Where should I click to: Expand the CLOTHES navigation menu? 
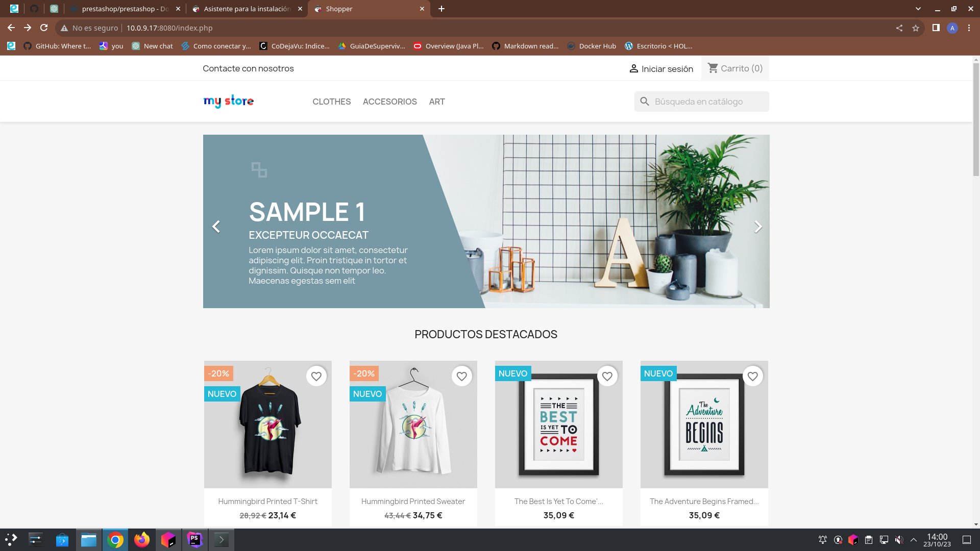tap(331, 101)
